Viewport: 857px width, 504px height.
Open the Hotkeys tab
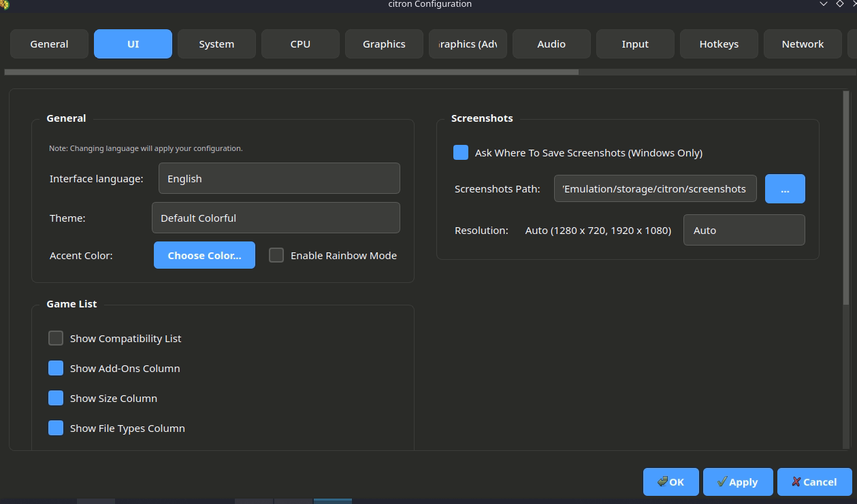(719, 44)
